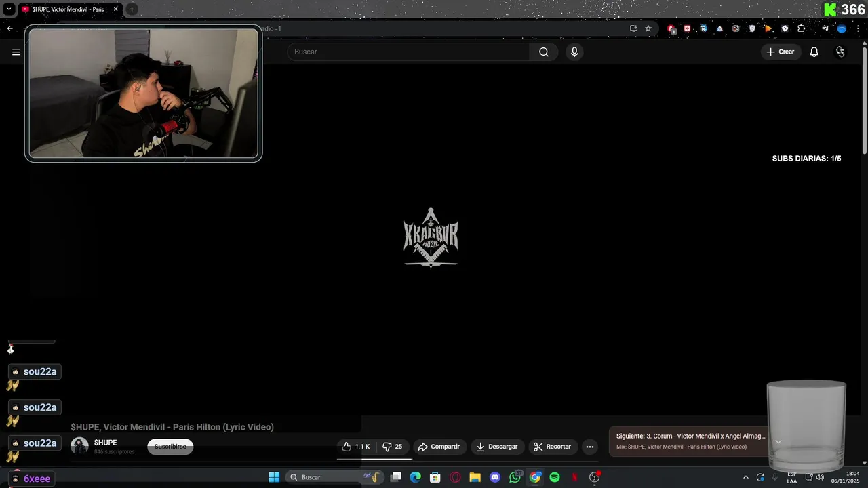Open the YouTube hamburger guide menu
The width and height of the screenshot is (868, 488).
coord(16,52)
